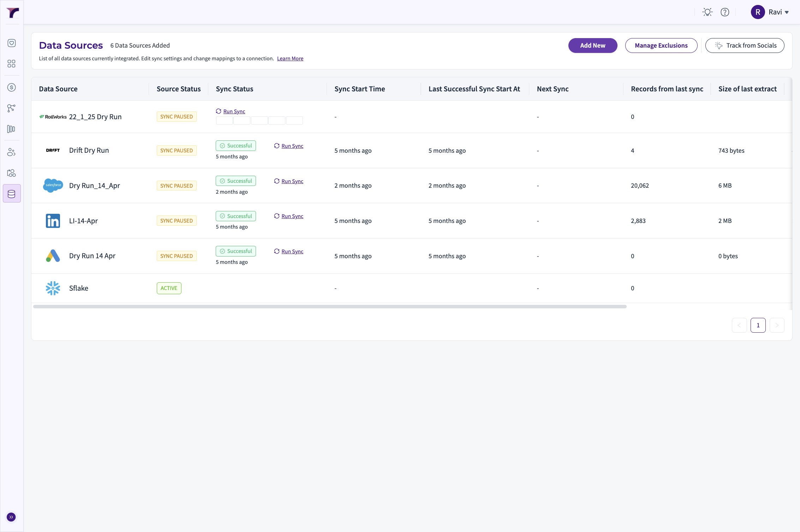
Task: Click the Add New button
Action: click(x=592, y=46)
